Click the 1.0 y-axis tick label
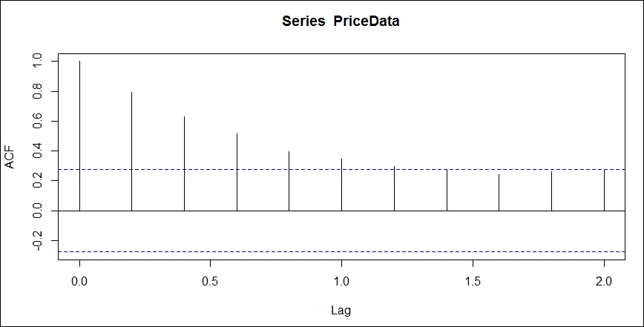 tap(37, 62)
